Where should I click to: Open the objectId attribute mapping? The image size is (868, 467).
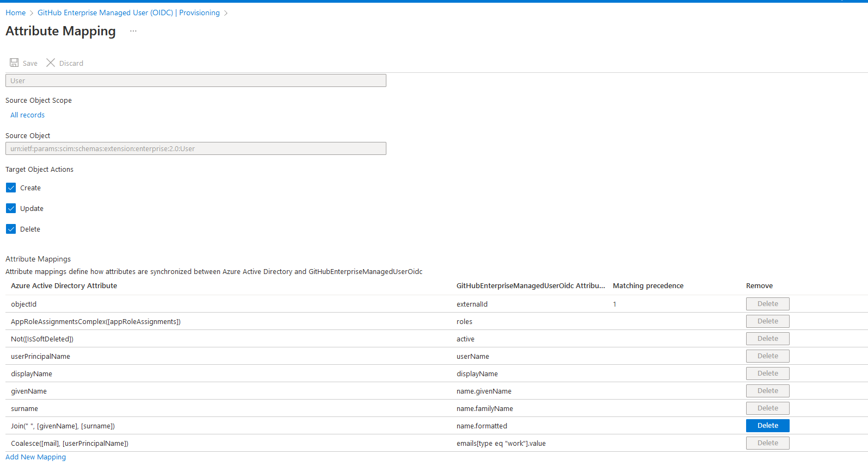click(x=24, y=304)
